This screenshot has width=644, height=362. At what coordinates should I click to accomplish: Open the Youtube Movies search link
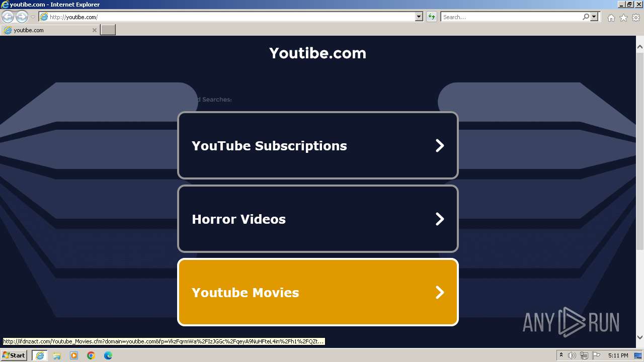[318, 292]
